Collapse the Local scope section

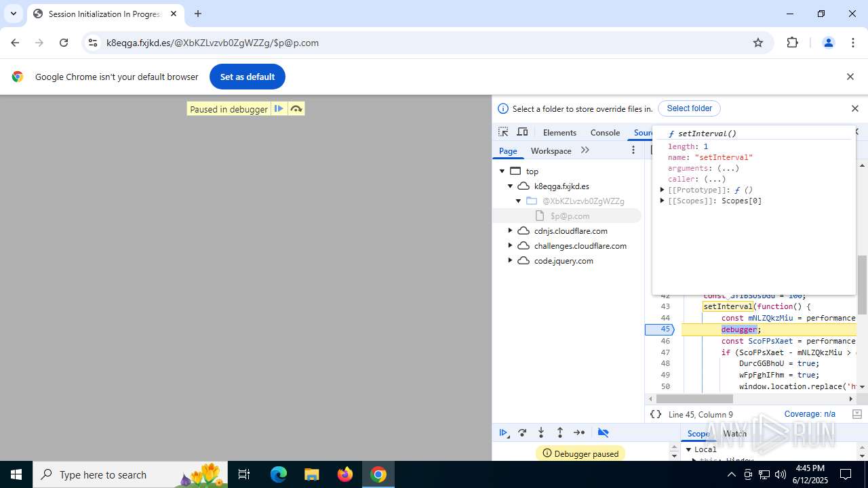click(x=688, y=449)
